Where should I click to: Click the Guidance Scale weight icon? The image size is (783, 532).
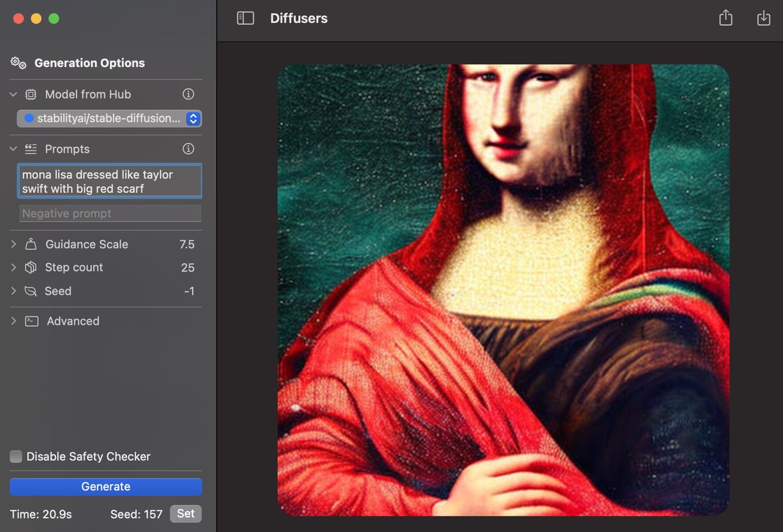click(x=31, y=244)
